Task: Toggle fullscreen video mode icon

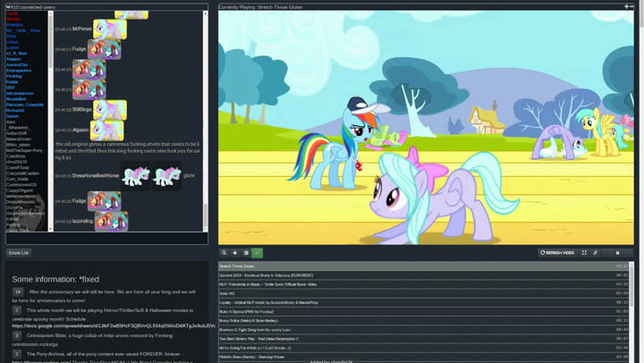Action: pos(584,253)
